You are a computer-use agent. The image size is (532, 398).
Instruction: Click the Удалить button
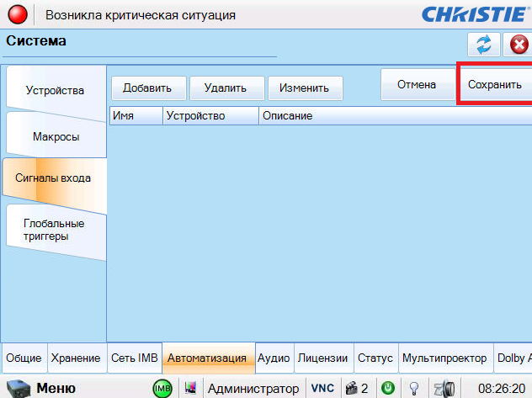226,88
